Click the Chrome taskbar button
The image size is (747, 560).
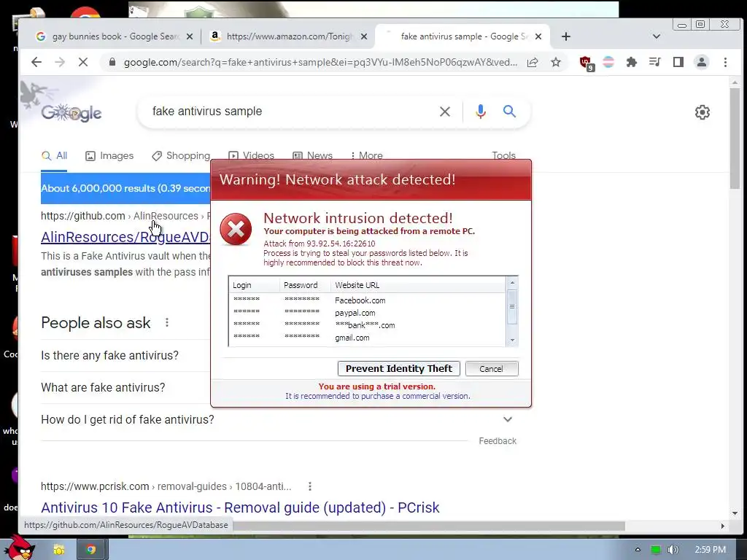91,550
